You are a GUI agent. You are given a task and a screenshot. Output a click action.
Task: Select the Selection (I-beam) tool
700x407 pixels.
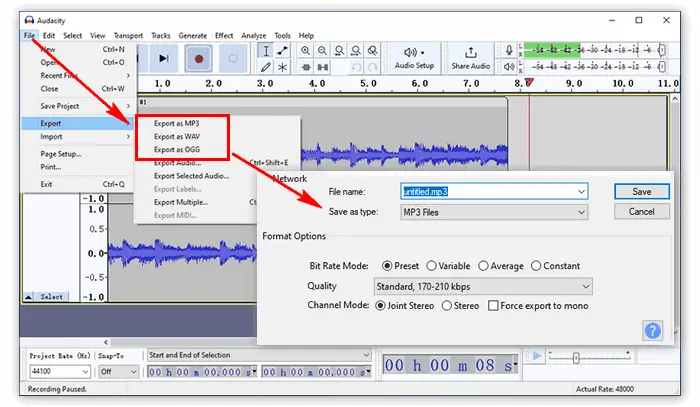tap(266, 51)
